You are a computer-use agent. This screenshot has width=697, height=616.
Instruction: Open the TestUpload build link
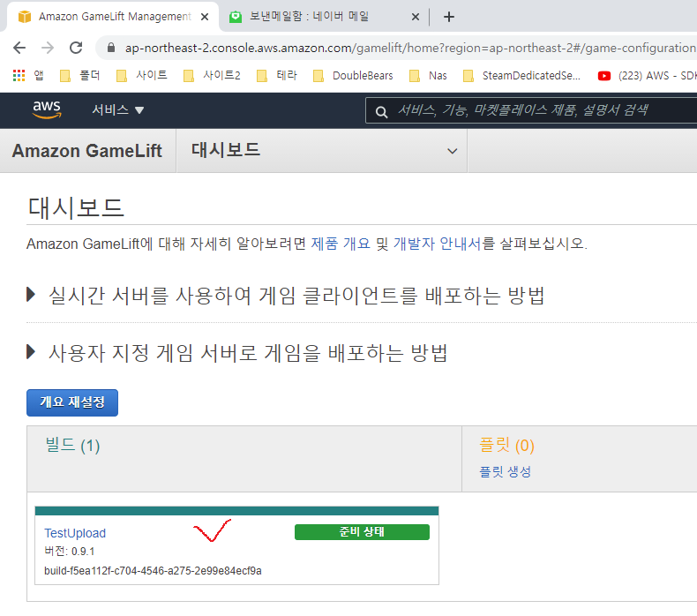pyautogui.click(x=75, y=533)
